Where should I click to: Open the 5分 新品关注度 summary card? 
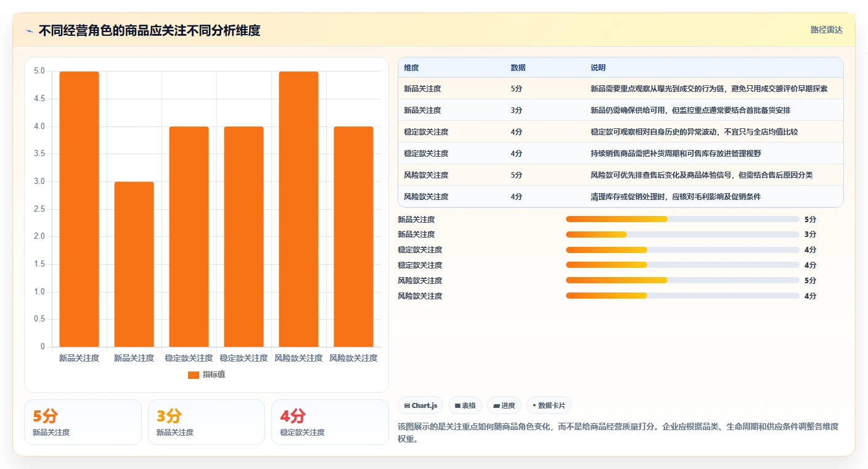coord(83,422)
